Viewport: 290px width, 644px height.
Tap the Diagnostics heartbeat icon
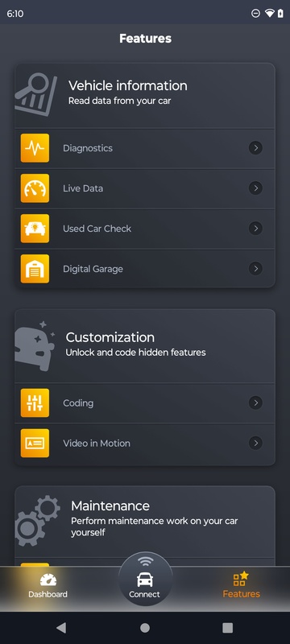click(35, 148)
